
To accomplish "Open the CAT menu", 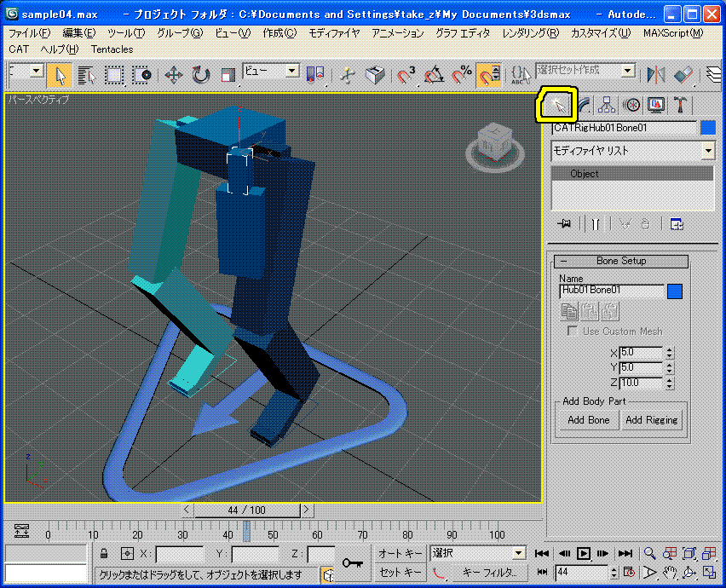I will (x=19, y=49).
